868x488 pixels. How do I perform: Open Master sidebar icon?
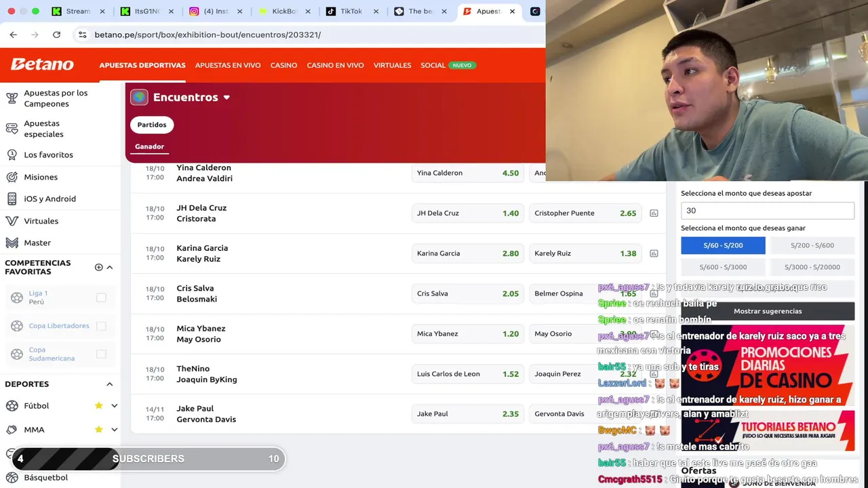pos(12,243)
